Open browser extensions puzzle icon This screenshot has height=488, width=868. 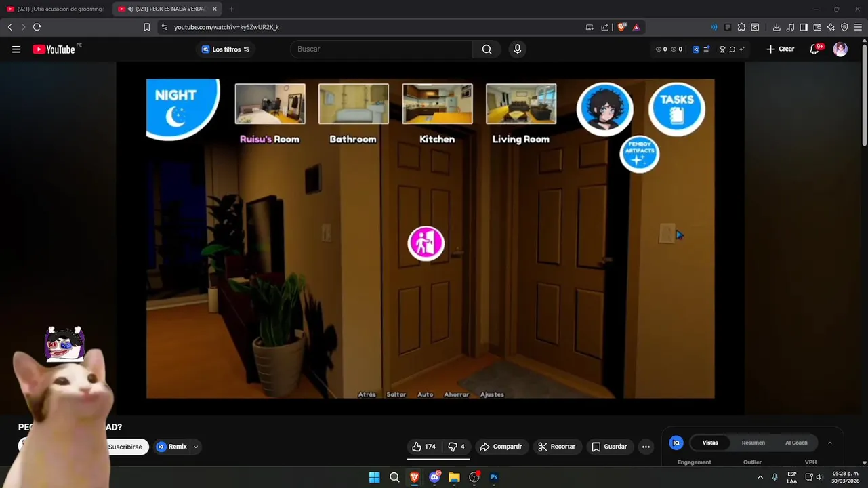pyautogui.click(x=741, y=27)
